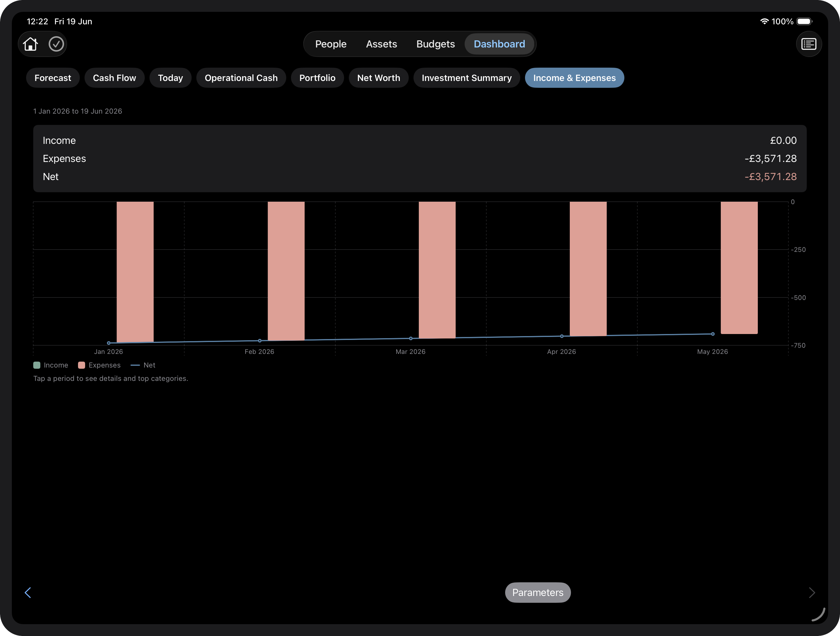The height and width of the screenshot is (636, 840).
Task: Open the Parameters button
Action: tap(537, 592)
